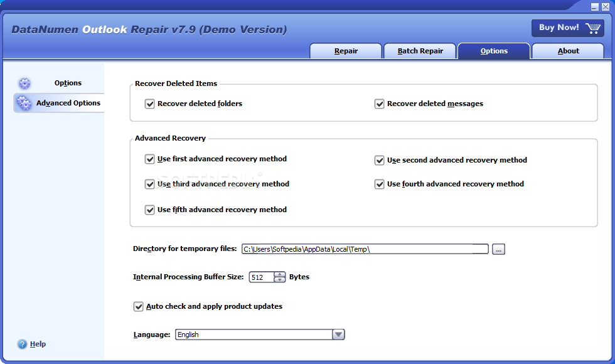Click the temporary files directory path field
The width and height of the screenshot is (615, 364).
click(364, 249)
